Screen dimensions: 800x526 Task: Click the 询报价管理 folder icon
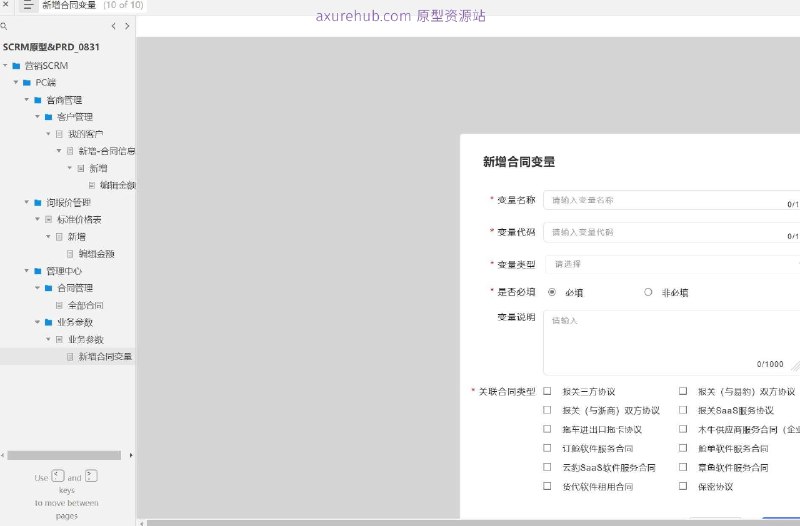pyautogui.click(x=38, y=203)
